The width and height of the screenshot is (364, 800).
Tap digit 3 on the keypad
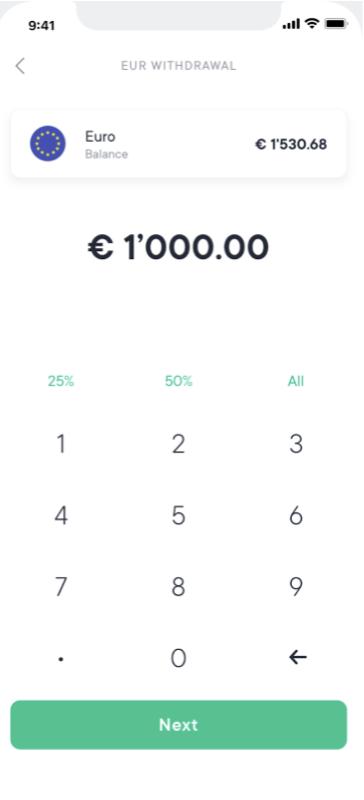pyautogui.click(x=296, y=444)
